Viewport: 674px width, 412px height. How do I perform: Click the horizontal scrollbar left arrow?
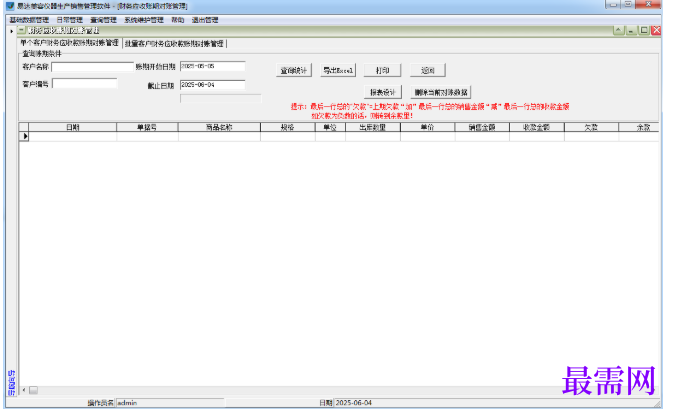[x=24, y=390]
